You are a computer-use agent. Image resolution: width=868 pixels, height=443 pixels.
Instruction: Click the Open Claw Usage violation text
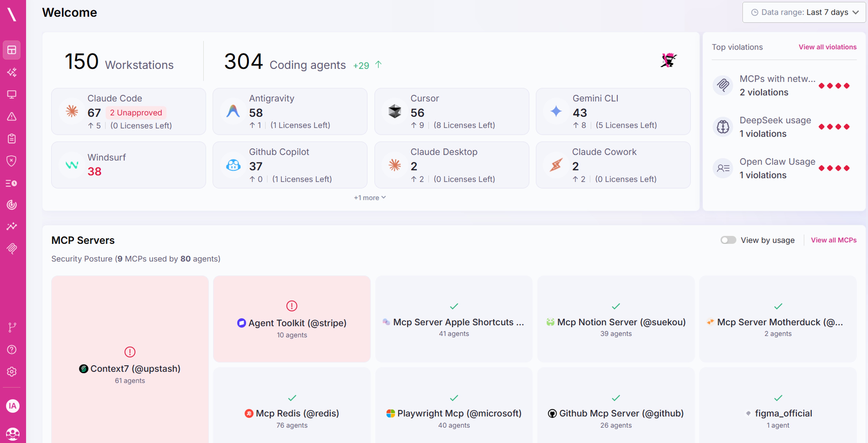pyautogui.click(x=777, y=162)
